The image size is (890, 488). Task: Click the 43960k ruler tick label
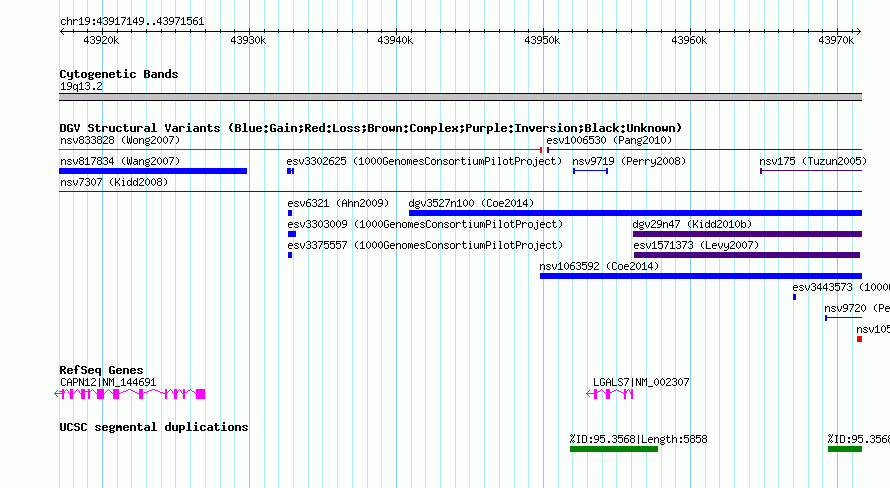pyautogui.click(x=689, y=40)
